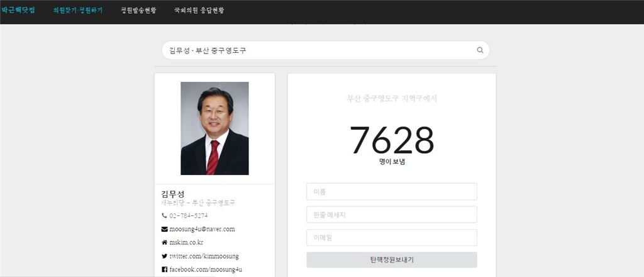Open the moosung4u@naver.com email link
The image size is (644, 277).
pyautogui.click(x=202, y=229)
